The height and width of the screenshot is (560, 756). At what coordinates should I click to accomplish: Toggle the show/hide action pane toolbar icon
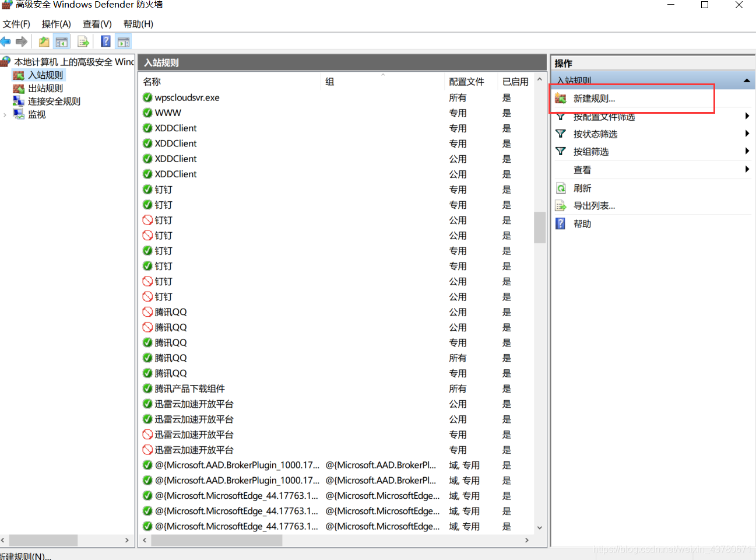coord(124,41)
